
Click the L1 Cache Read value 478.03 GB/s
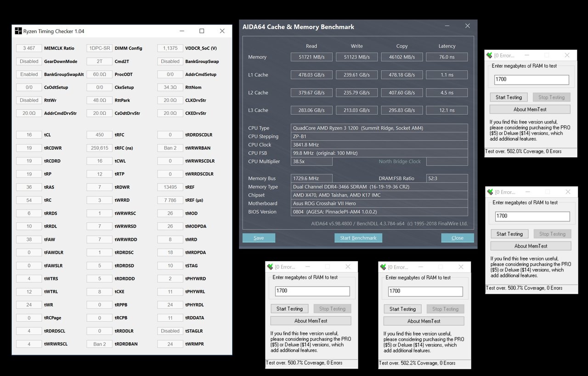coord(311,74)
